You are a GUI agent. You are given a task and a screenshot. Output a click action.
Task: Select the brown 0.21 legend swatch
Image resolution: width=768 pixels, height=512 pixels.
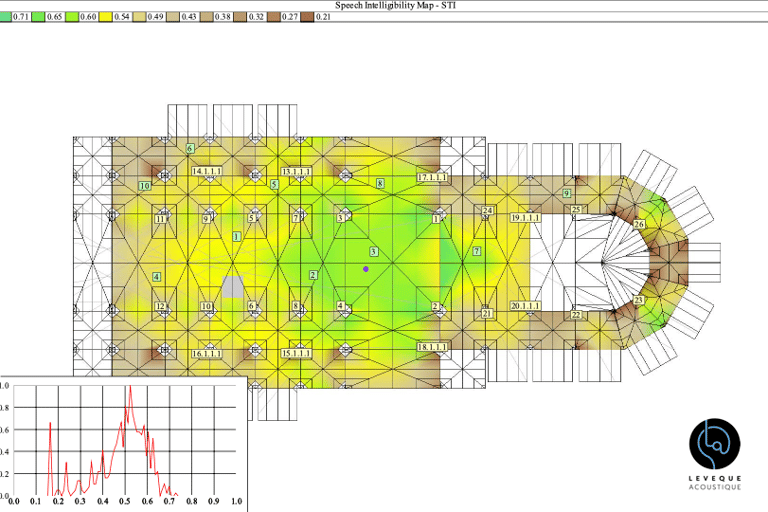[x=307, y=17]
